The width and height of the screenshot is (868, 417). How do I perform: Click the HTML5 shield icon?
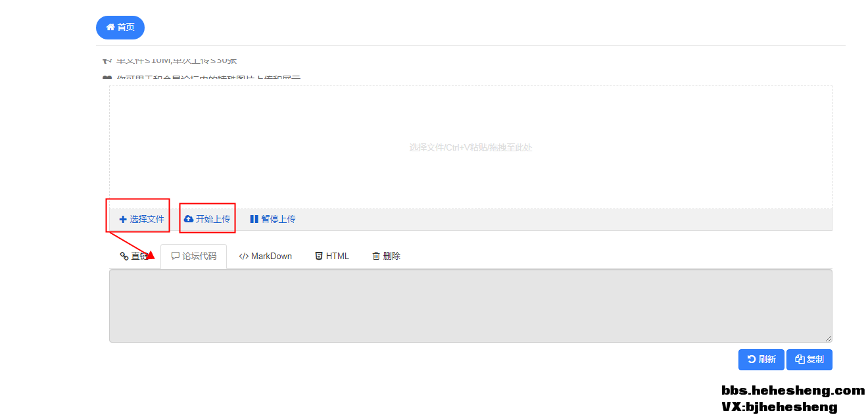tap(319, 256)
